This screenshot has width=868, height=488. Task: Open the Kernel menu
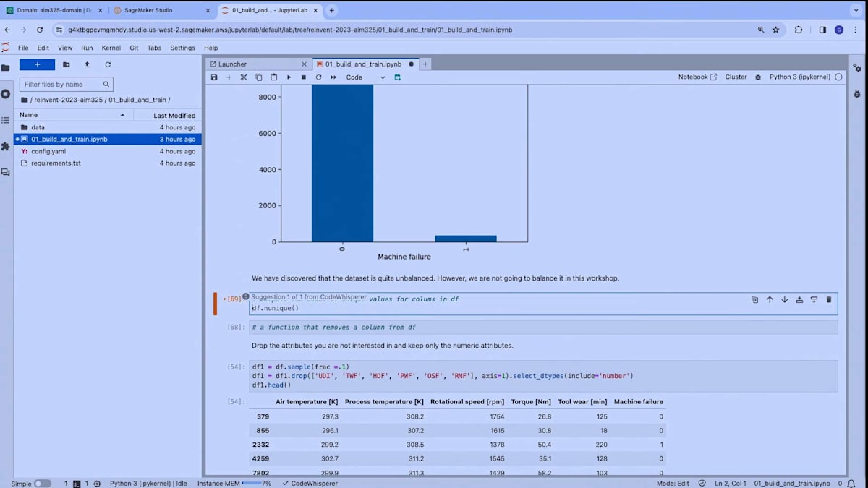(111, 48)
